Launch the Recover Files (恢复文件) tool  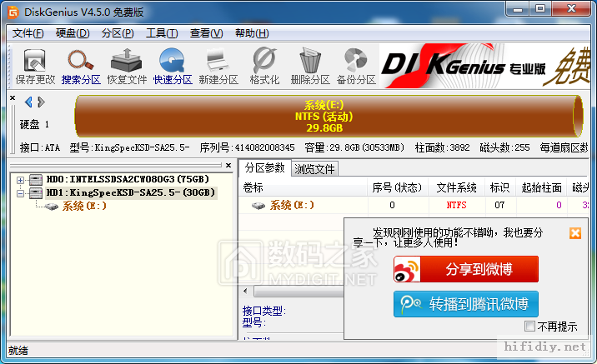pos(127,67)
